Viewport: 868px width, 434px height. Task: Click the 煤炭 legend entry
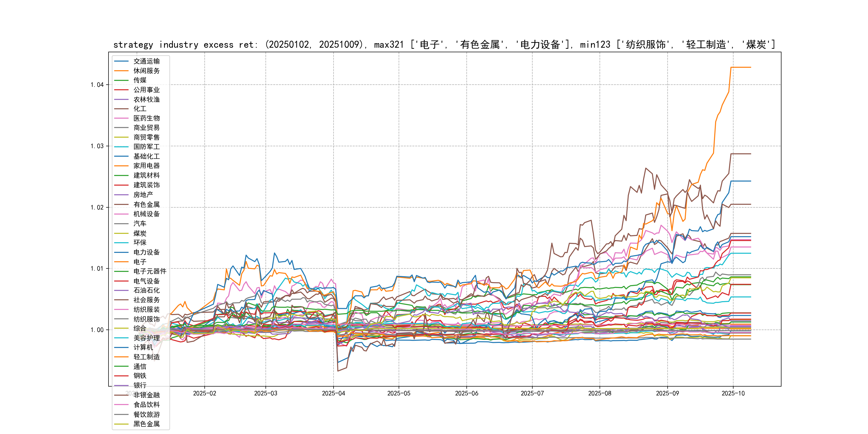click(140, 234)
